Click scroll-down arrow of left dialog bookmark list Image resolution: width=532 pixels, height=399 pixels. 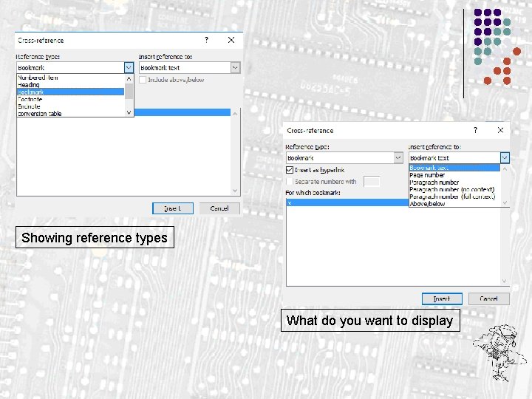(x=235, y=191)
